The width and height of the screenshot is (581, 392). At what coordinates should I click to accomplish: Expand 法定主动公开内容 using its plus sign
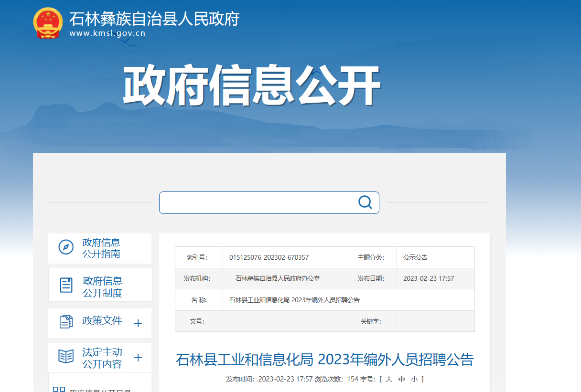[x=138, y=358]
